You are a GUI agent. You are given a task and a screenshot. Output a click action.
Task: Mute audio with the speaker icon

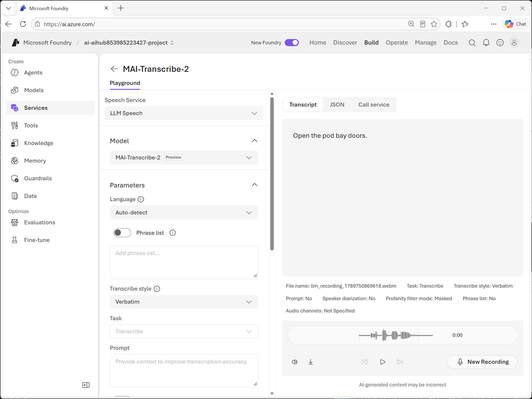click(295, 362)
